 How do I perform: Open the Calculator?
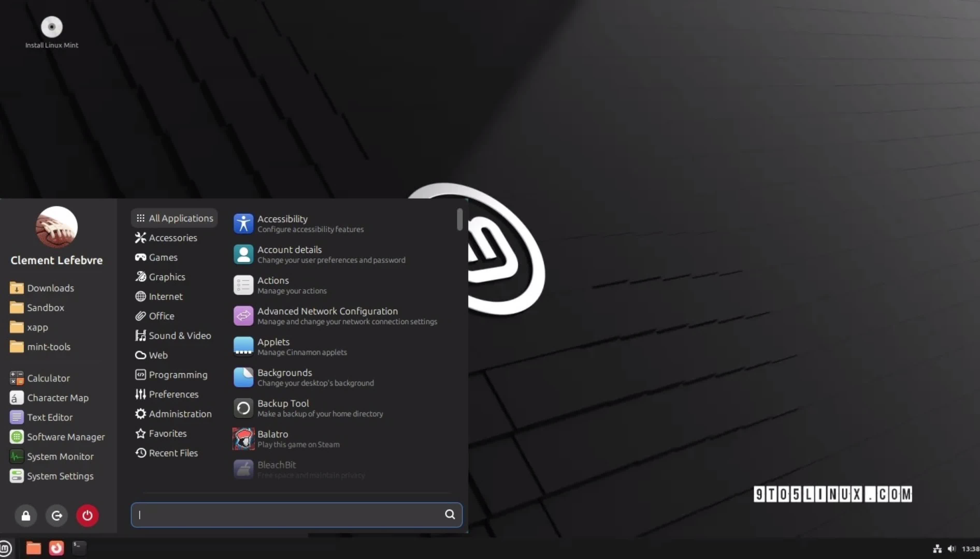tap(48, 378)
